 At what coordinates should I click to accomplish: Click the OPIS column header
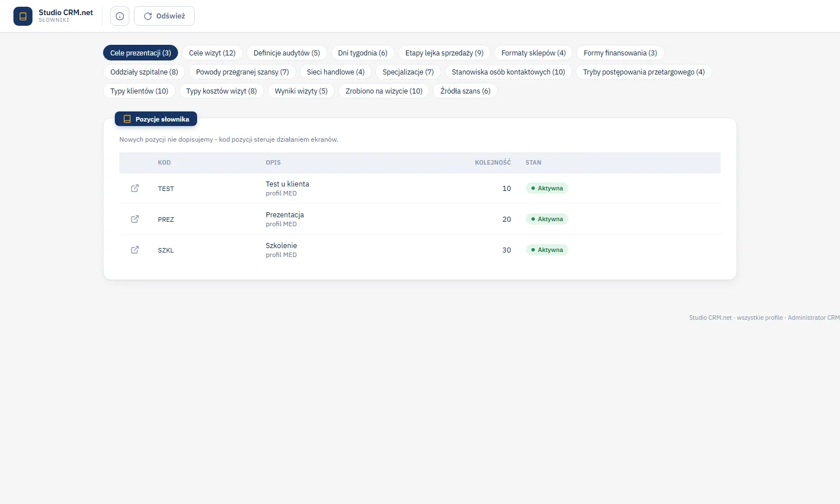coord(273,162)
